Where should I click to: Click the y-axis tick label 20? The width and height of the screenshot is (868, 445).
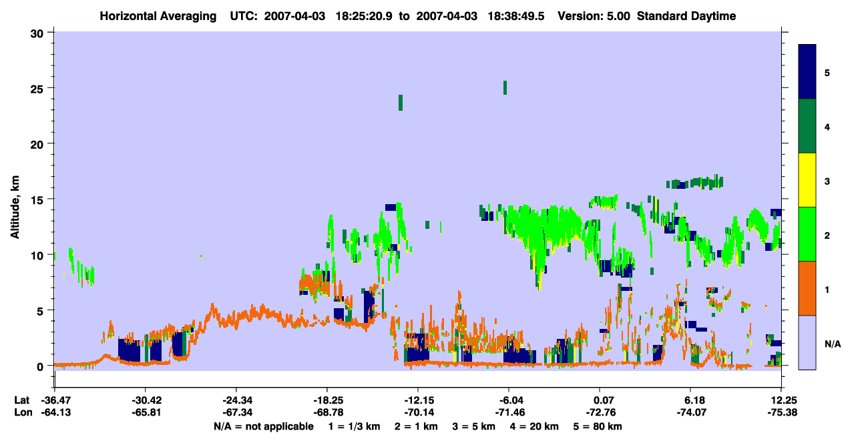39,143
